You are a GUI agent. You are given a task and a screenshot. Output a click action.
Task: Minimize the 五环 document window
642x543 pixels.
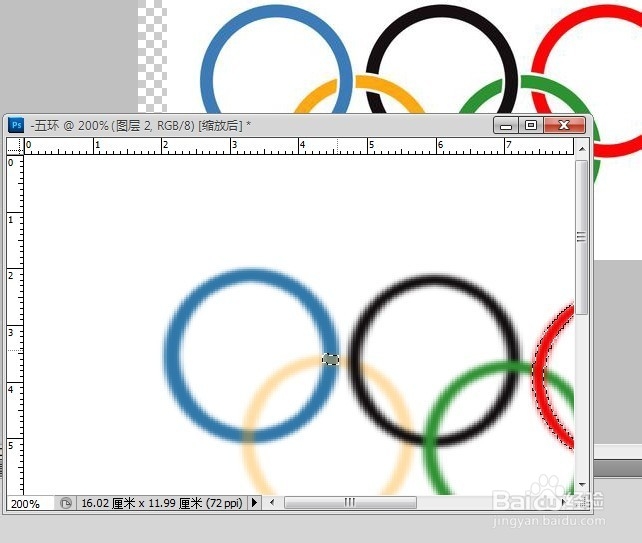pos(506,125)
